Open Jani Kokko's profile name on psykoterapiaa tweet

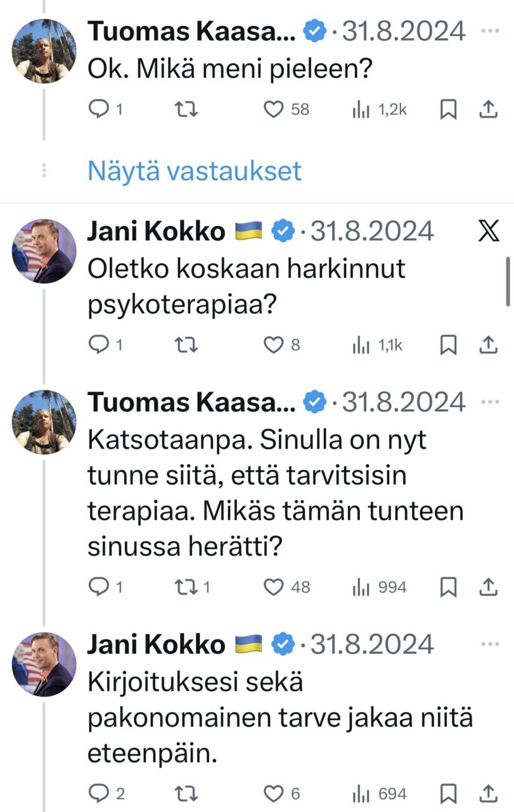coord(156,232)
